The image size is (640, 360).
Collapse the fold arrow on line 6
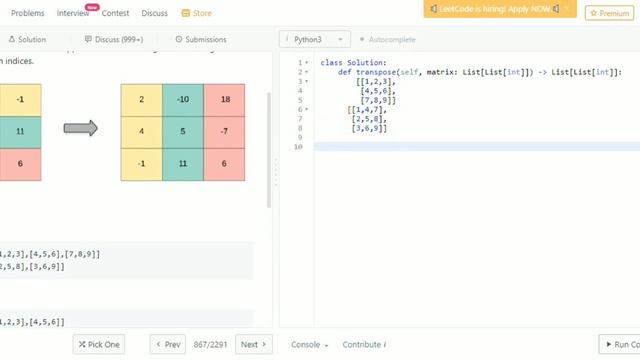(307, 109)
